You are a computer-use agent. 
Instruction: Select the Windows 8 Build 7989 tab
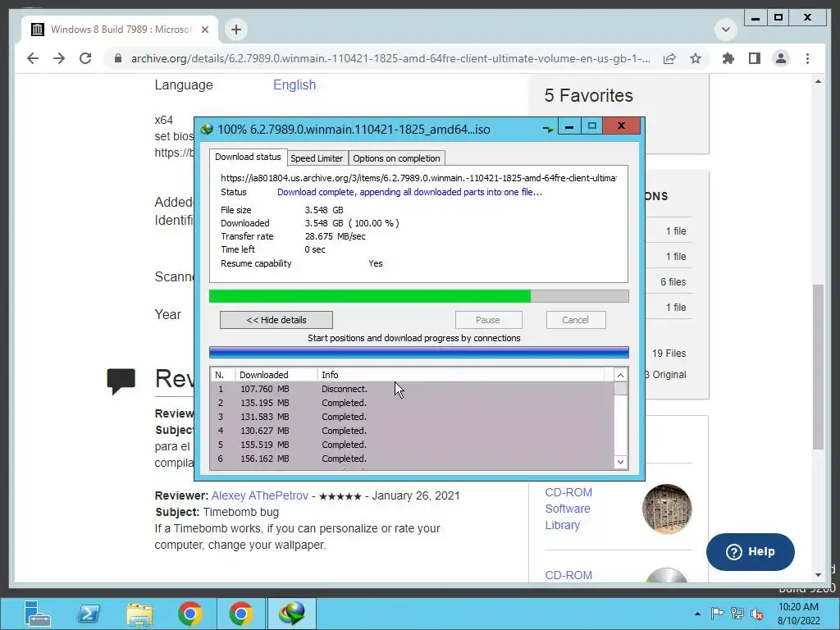click(120, 30)
